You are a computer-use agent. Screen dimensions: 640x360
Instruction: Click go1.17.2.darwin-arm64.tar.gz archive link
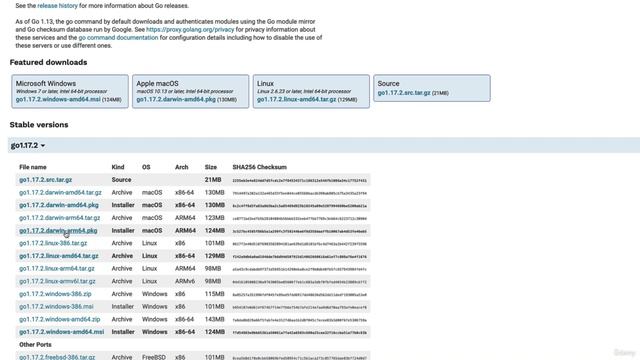(60, 218)
